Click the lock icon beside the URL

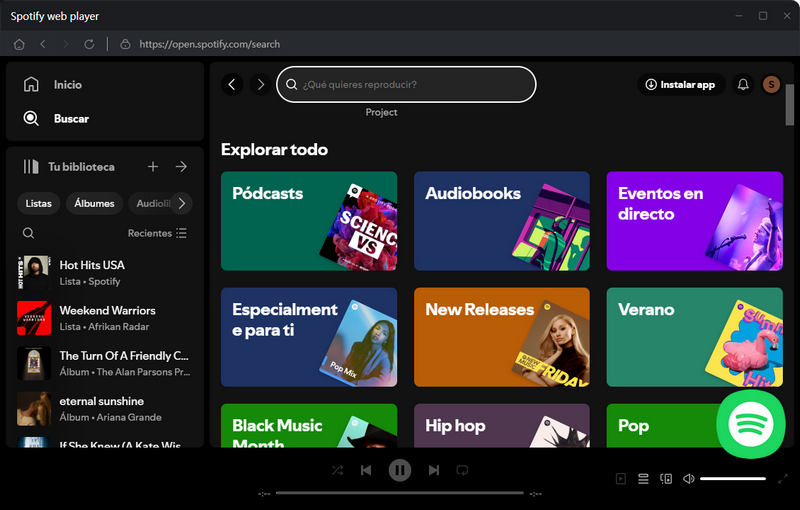click(125, 44)
